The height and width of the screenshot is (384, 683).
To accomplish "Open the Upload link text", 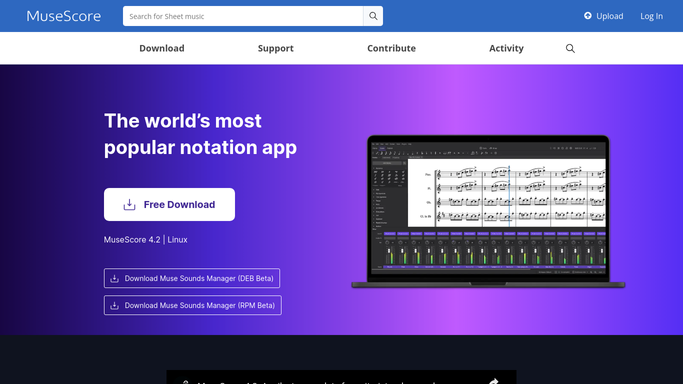I will (609, 16).
